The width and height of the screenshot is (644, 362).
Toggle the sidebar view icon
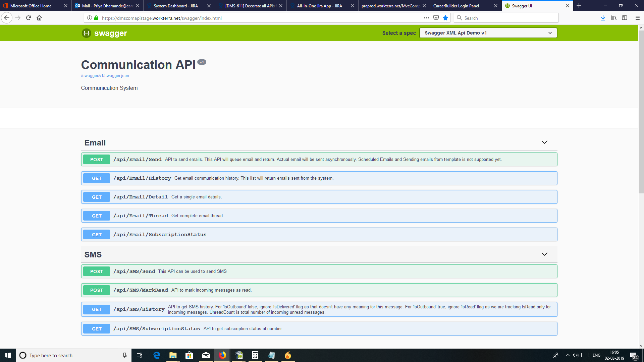(625, 18)
